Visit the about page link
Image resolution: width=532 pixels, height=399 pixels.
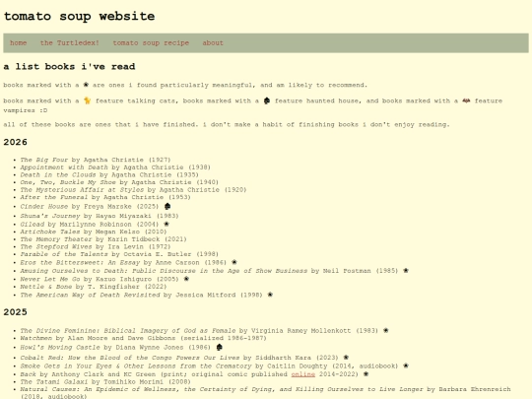click(213, 43)
